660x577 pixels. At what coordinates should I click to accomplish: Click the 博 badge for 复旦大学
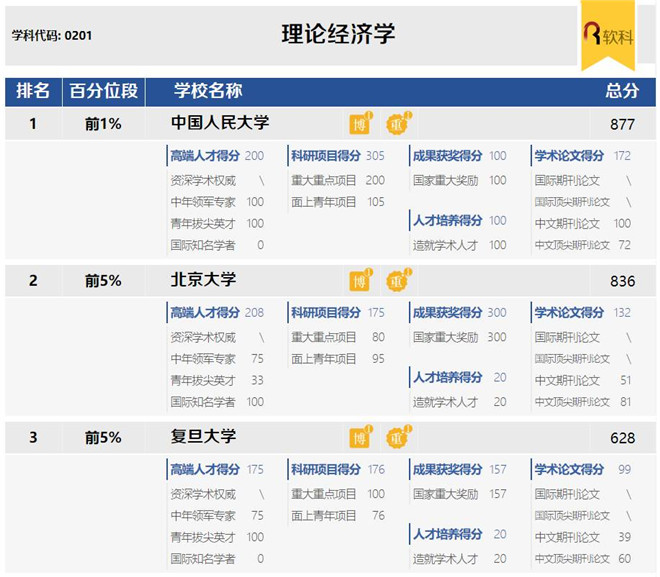click(361, 437)
